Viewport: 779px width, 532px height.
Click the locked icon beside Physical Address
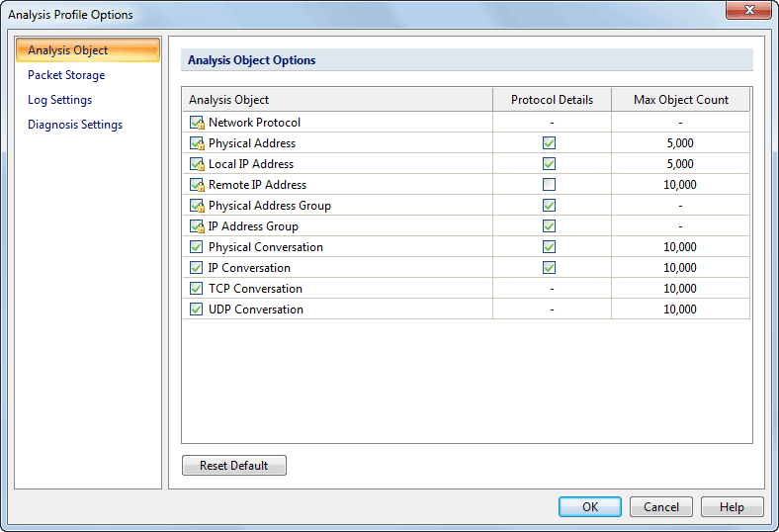coord(196,143)
